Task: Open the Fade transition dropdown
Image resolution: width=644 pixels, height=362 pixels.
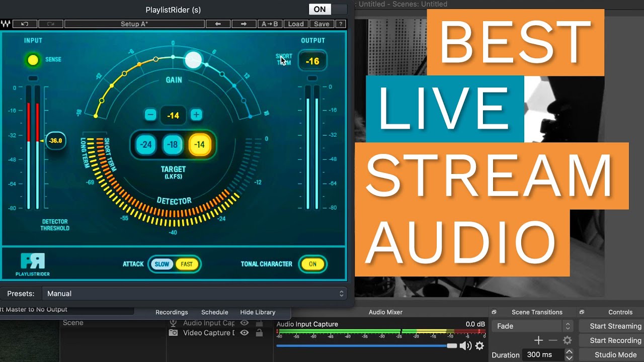Action: coord(532,326)
